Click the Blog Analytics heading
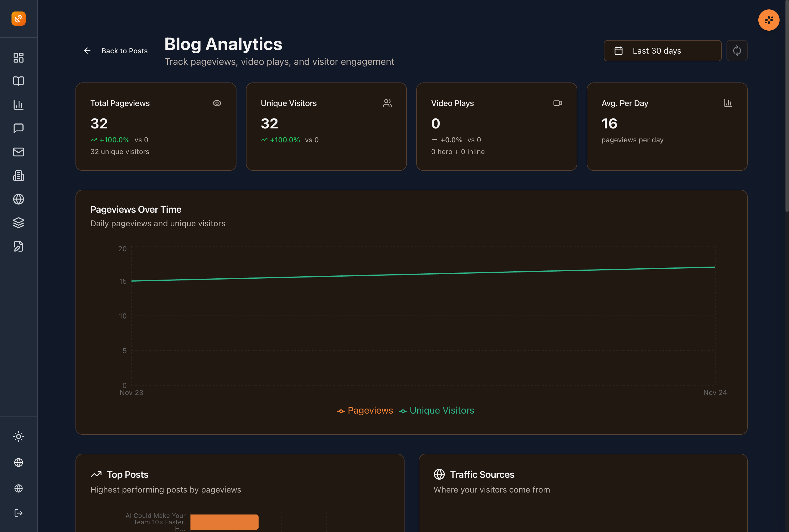Viewport: 789px width, 532px height. 223,44
